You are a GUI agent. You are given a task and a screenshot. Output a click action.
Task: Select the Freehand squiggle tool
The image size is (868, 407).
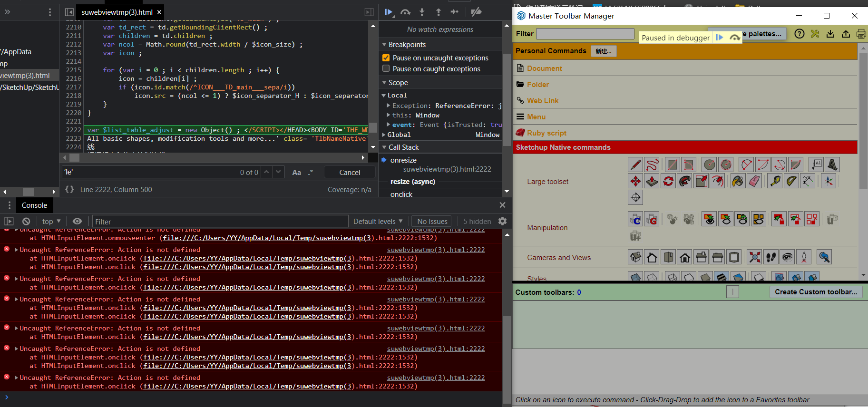652,165
